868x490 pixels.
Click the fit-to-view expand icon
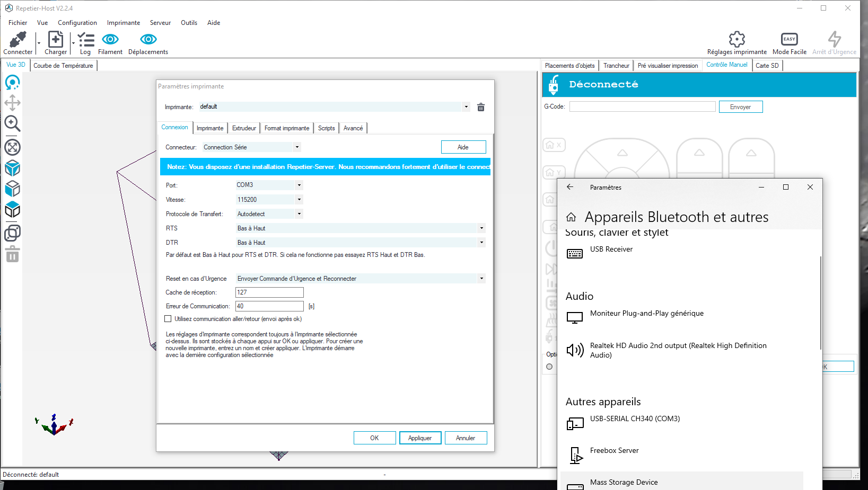pos(12,147)
